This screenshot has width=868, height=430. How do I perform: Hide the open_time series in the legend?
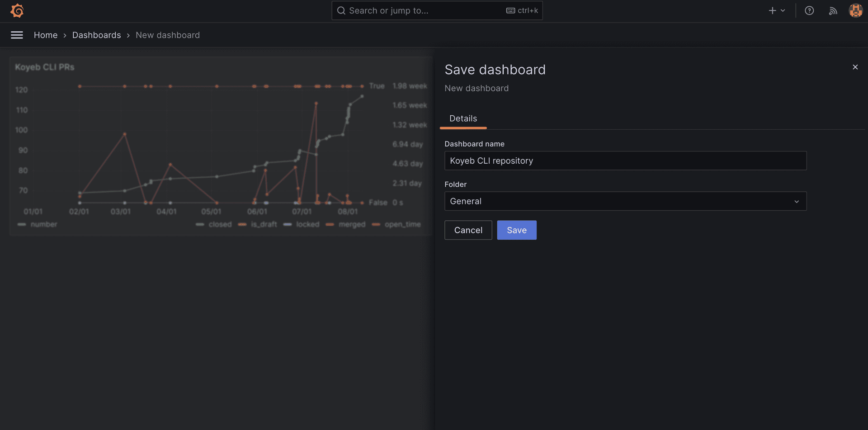402,224
